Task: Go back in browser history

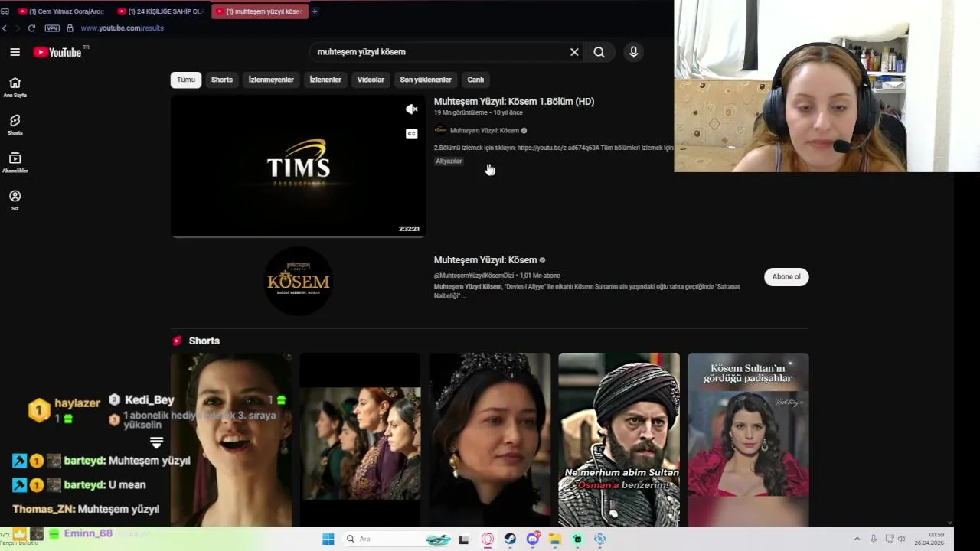Action: (x=5, y=28)
